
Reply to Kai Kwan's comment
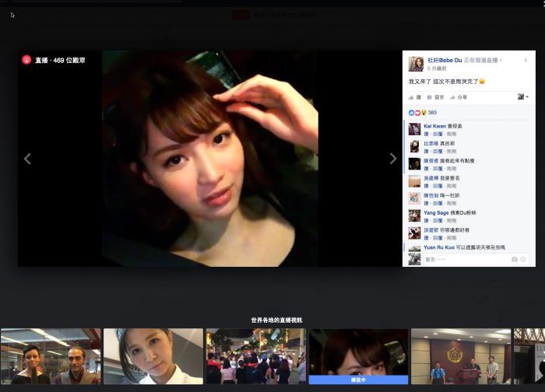tap(438, 134)
